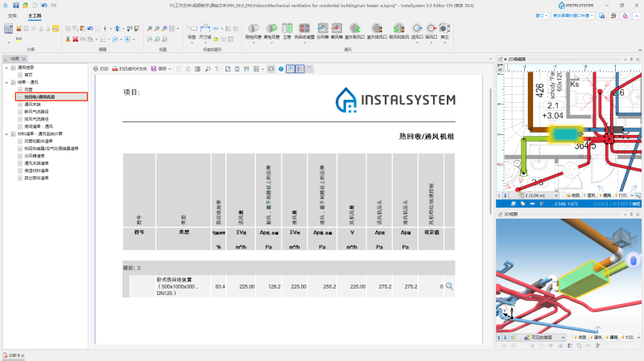Switch to the 主工具 ribbon tab

35,15
